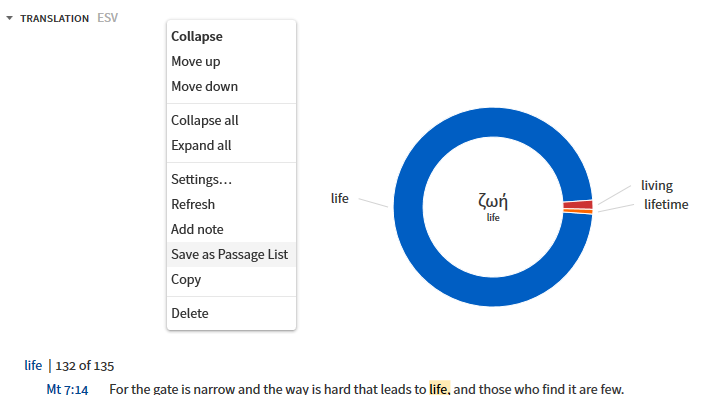
Task: Select Save as Passage List
Action: (x=231, y=254)
